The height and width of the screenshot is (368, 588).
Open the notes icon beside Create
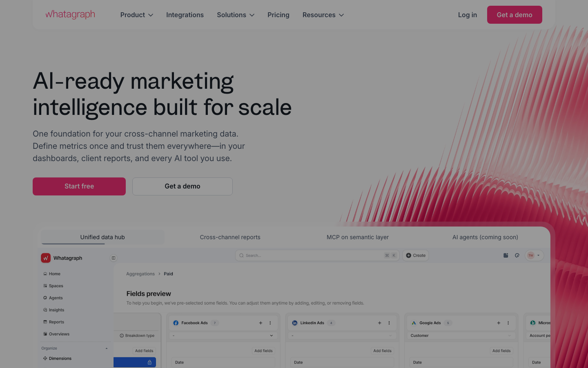[x=506, y=256]
